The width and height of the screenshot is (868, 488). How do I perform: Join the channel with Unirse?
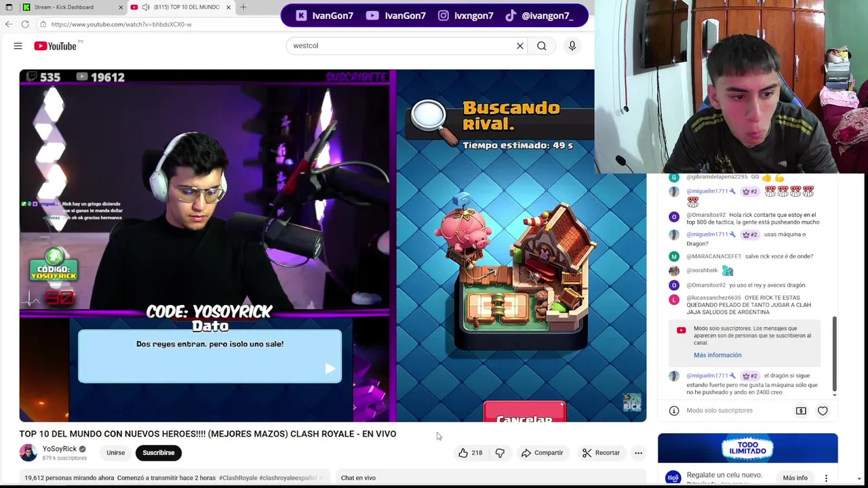click(115, 453)
